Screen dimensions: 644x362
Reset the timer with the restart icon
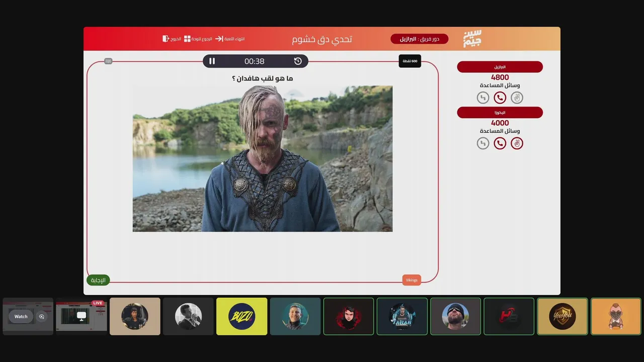coord(298,61)
